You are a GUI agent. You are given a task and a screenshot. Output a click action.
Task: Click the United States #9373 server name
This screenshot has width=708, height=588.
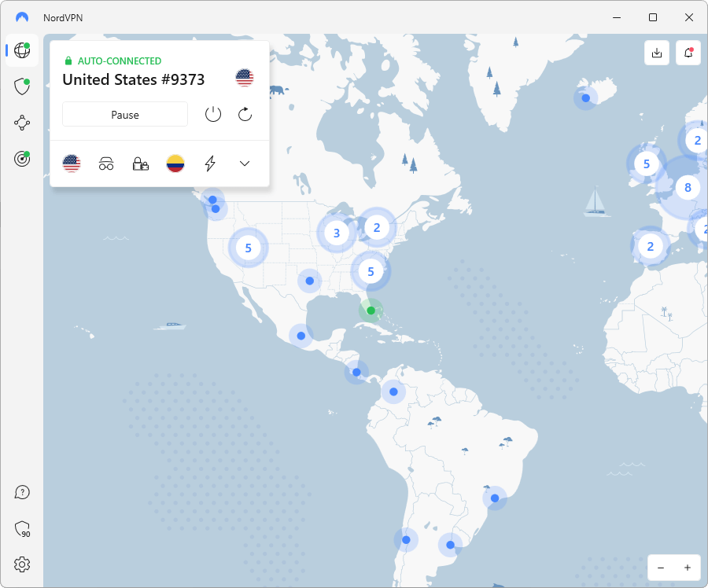click(134, 79)
